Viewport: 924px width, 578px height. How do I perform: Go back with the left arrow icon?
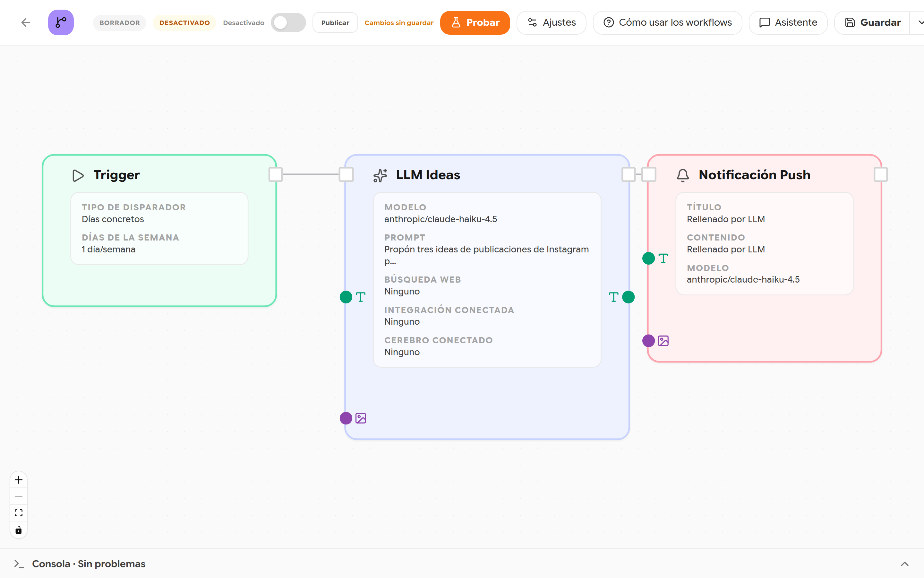26,22
